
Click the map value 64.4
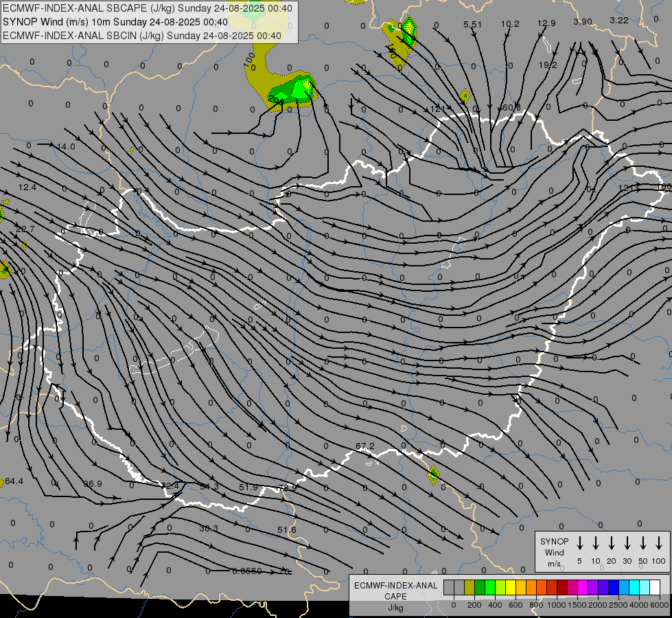tap(14, 481)
